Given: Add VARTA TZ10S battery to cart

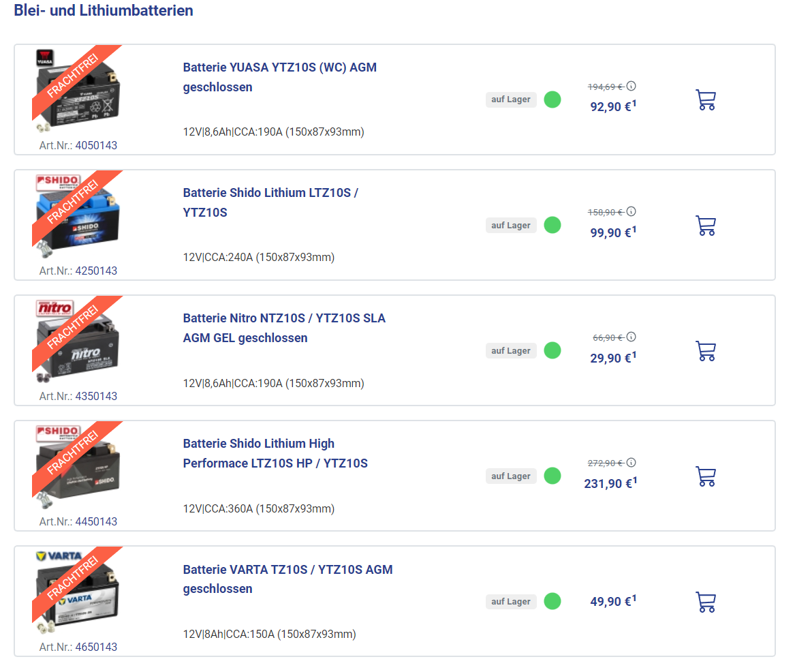Looking at the screenshot, I should tap(706, 602).
